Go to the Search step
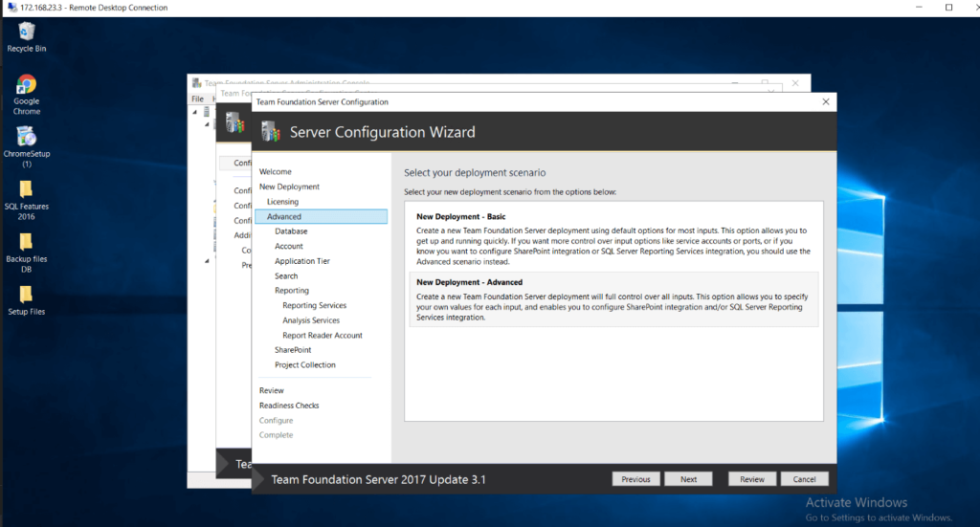This screenshot has height=527, width=980. tap(286, 276)
